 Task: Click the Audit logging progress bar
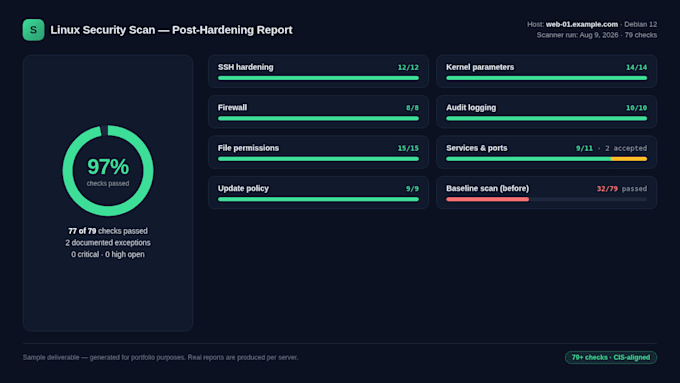pyautogui.click(x=546, y=118)
